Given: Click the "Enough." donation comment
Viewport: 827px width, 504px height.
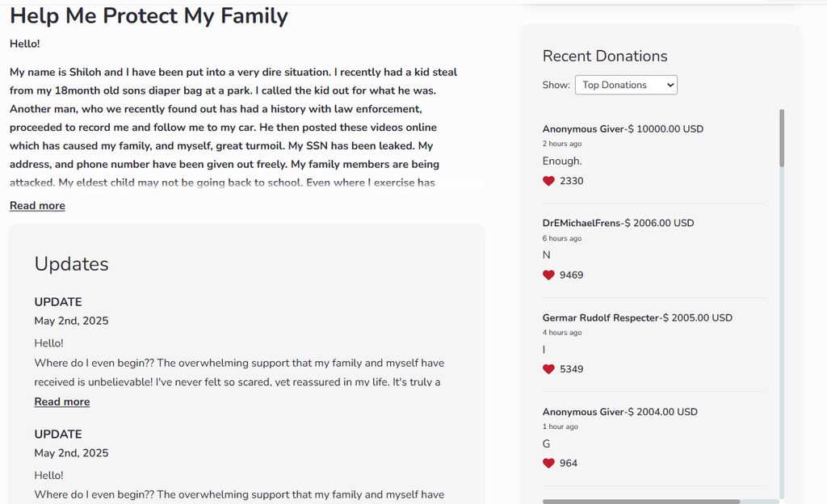Looking at the screenshot, I should click(x=562, y=161).
